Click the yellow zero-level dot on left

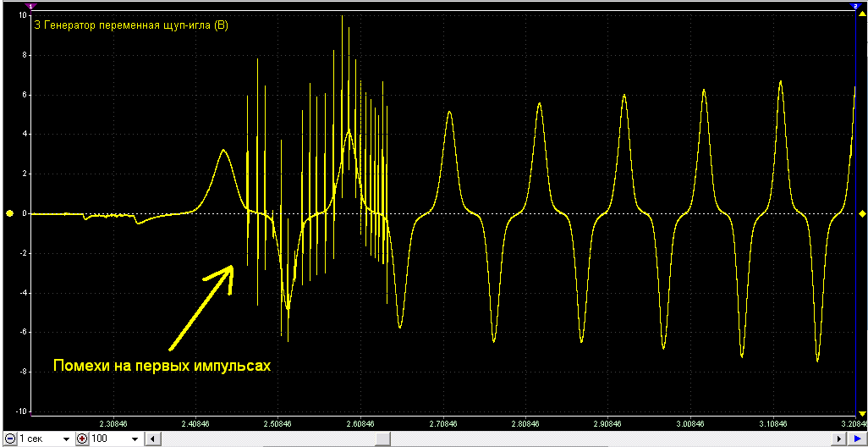coord(9,213)
